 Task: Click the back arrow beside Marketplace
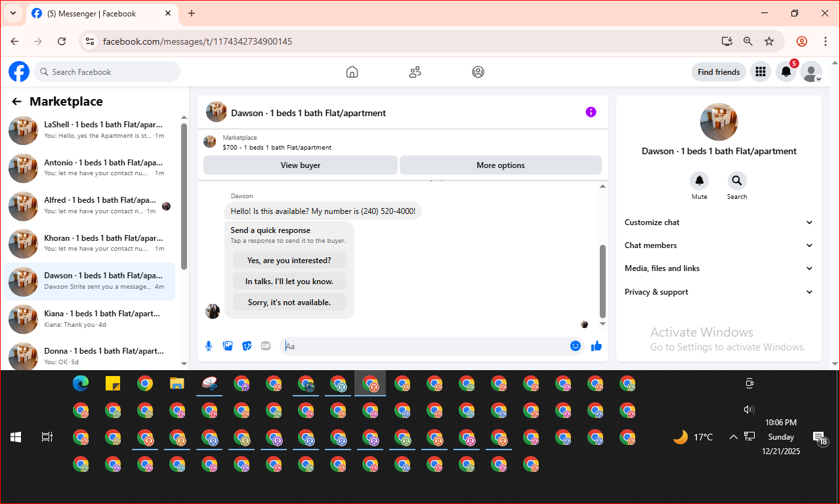[16, 102]
